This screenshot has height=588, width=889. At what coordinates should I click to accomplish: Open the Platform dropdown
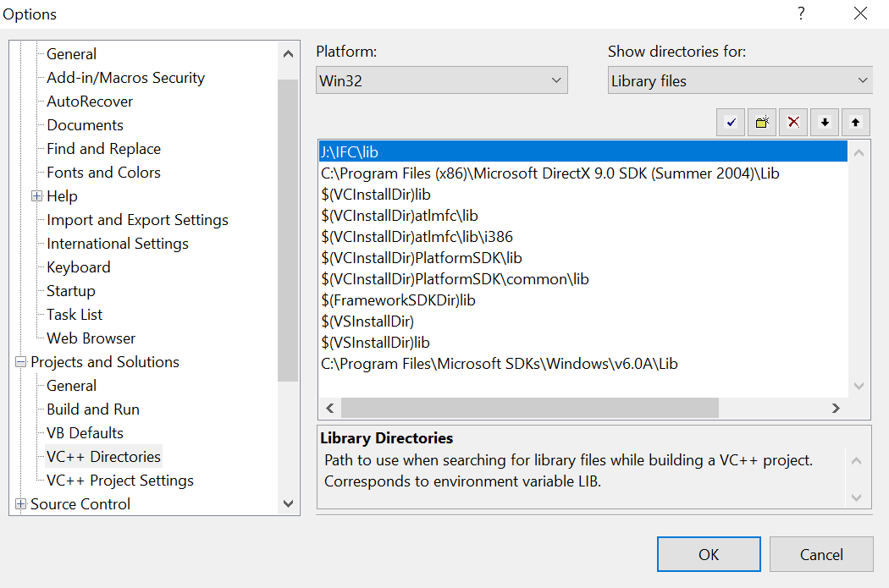coord(441,81)
